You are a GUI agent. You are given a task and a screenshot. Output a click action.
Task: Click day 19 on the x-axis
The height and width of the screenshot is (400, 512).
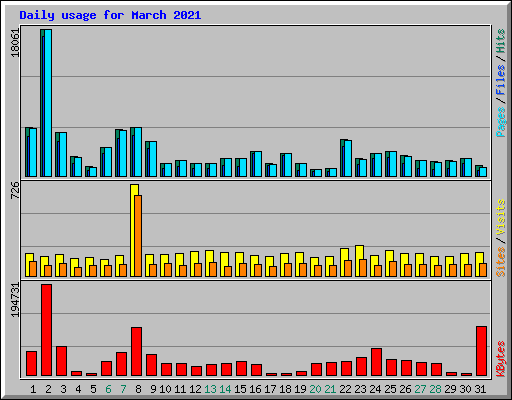tap(300, 389)
